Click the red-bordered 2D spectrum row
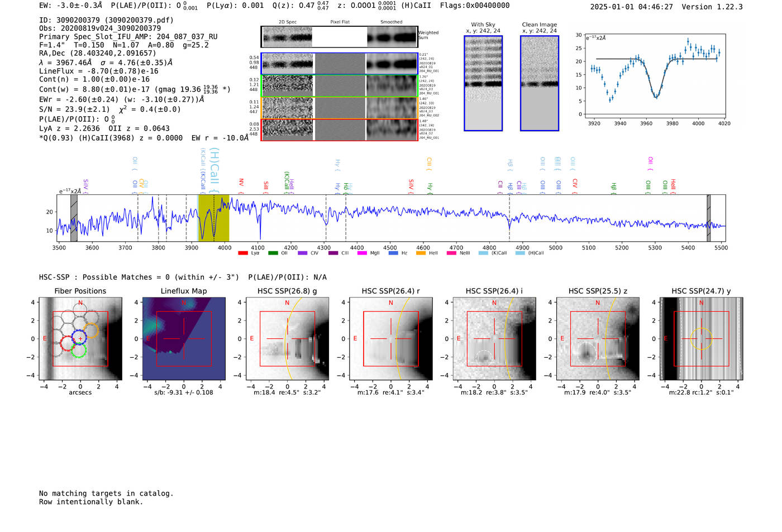Viewport: 782px width, 532px height. [340, 130]
